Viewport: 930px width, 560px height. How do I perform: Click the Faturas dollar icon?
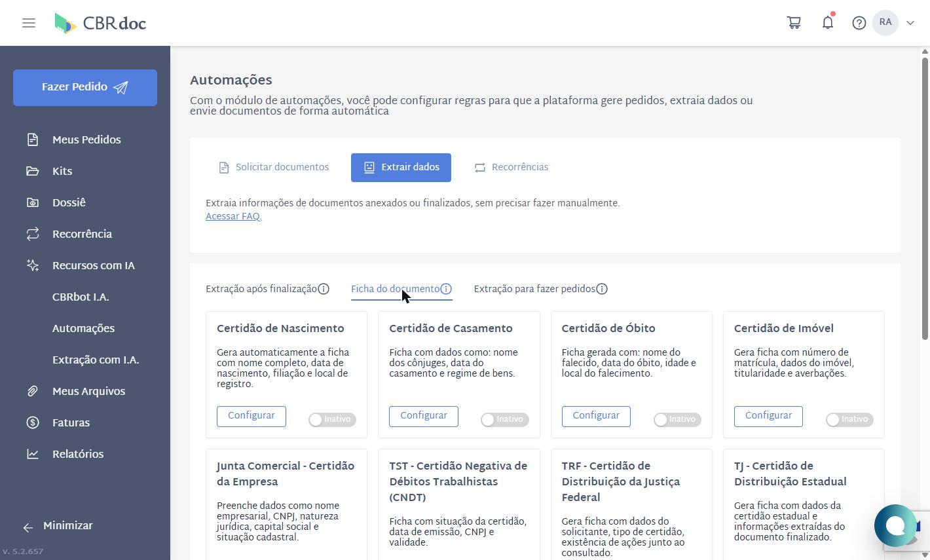point(33,422)
